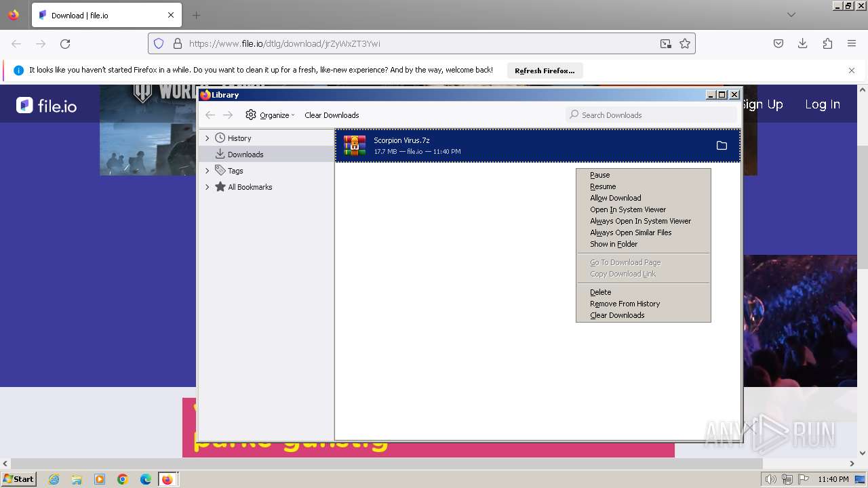Click the page horizontal scrollbar

[x=385, y=464]
